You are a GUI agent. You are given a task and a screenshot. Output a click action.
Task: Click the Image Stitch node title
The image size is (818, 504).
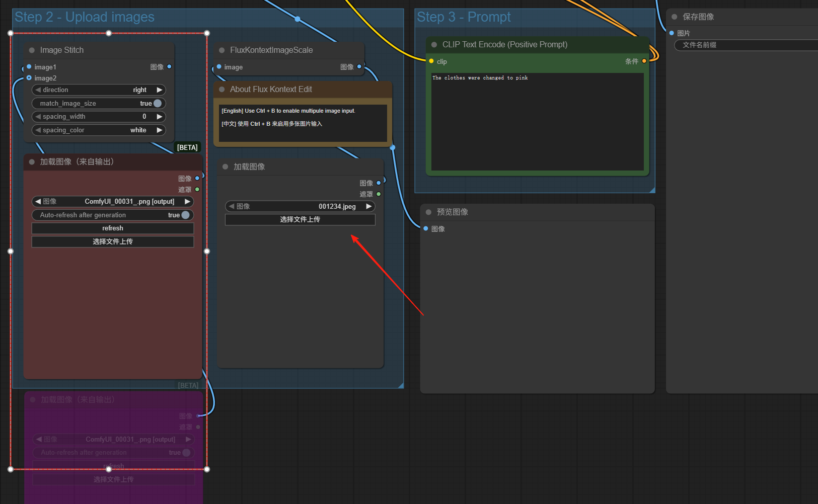[62, 50]
